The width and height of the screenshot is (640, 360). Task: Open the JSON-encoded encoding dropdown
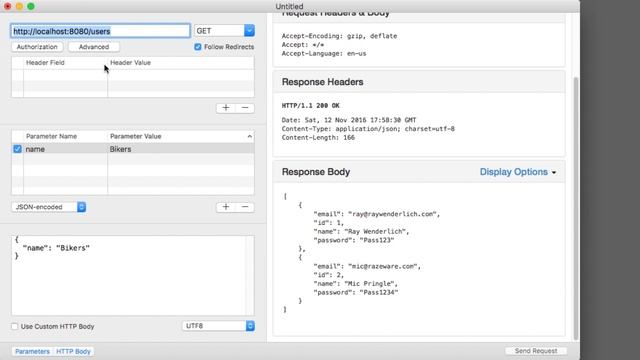(49, 207)
